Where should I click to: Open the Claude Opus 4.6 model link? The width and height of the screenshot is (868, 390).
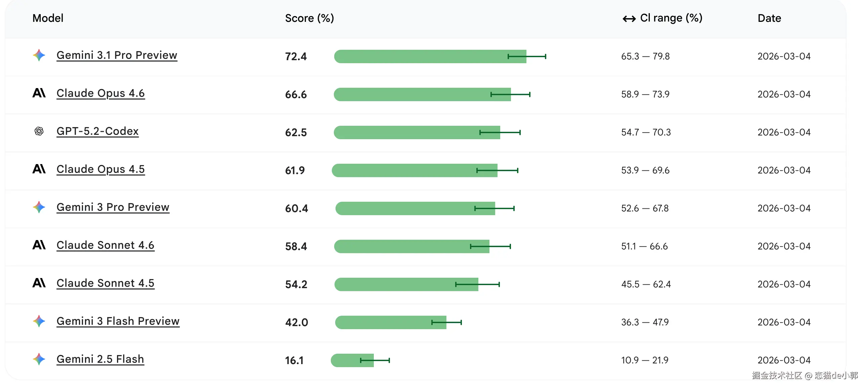pos(101,93)
